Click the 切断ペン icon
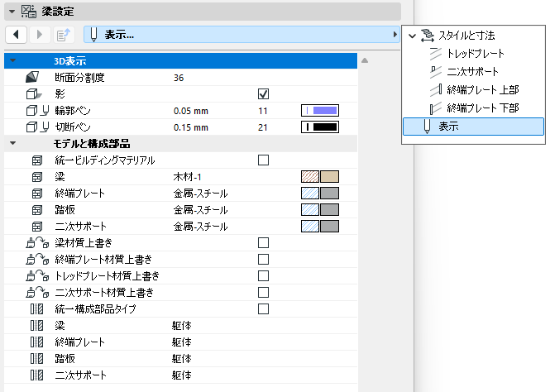 coord(37,127)
